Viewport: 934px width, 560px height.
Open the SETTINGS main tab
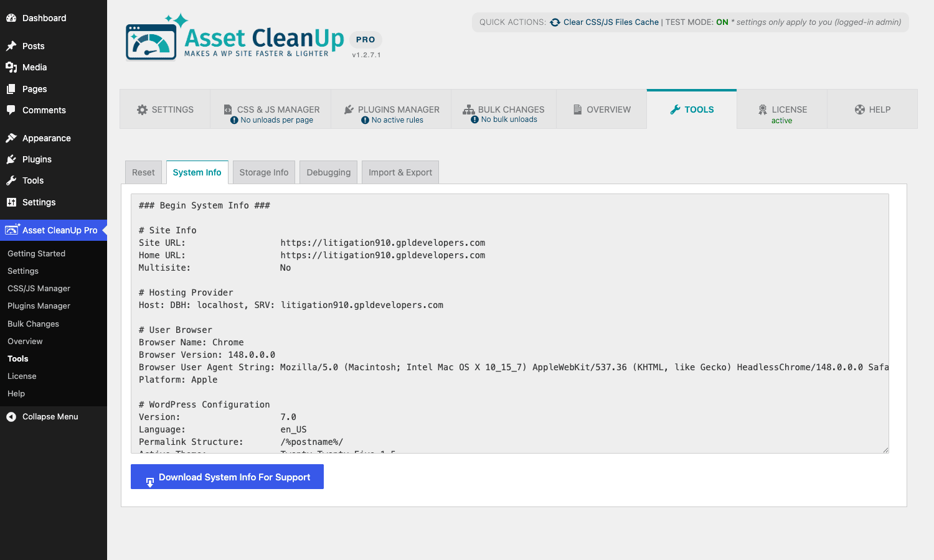[x=165, y=110]
